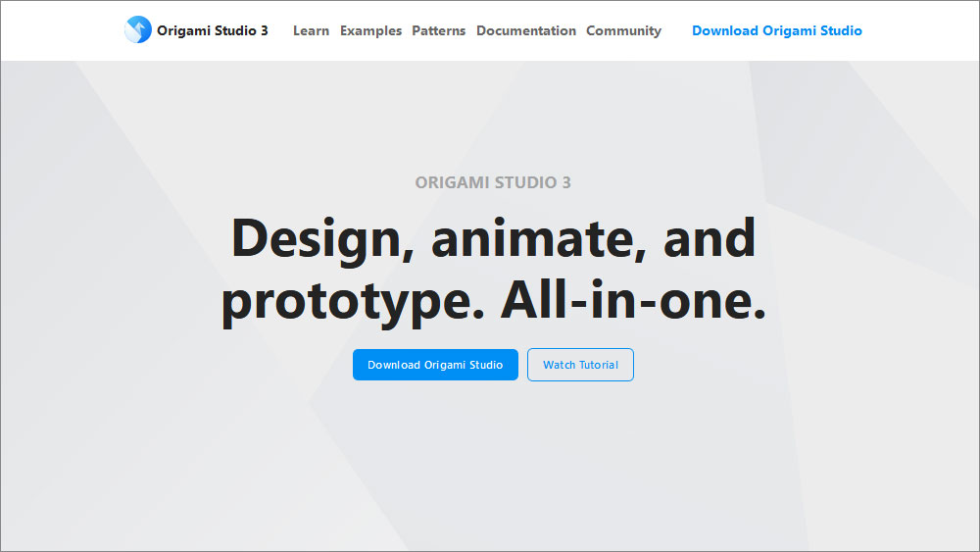980x552 pixels.
Task: Click the blue Download Origami Studio button
Action: click(435, 365)
